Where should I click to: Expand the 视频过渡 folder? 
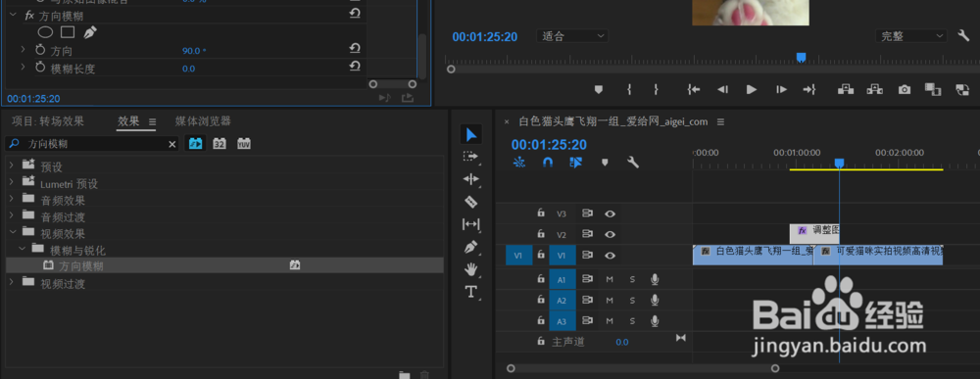[11, 282]
